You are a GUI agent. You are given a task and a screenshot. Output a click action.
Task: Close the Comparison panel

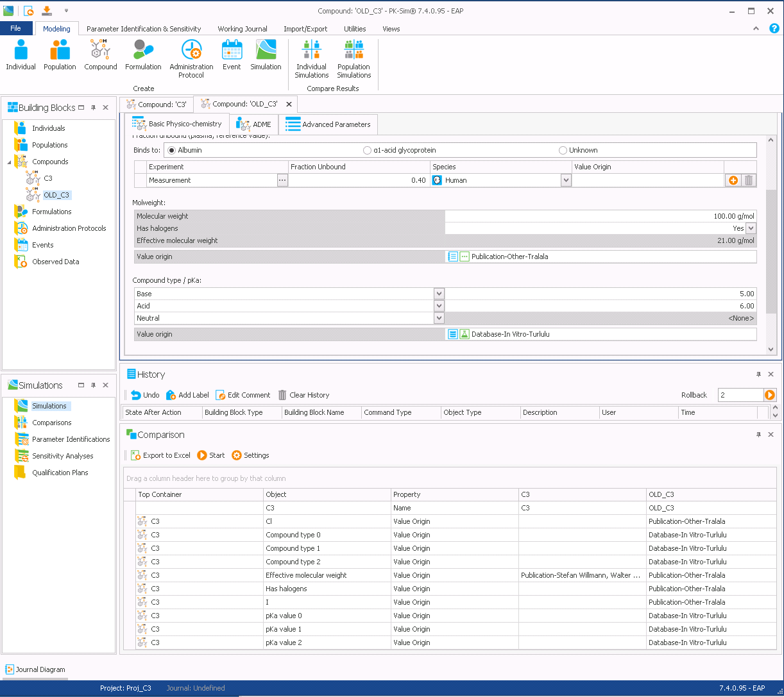pos(771,435)
